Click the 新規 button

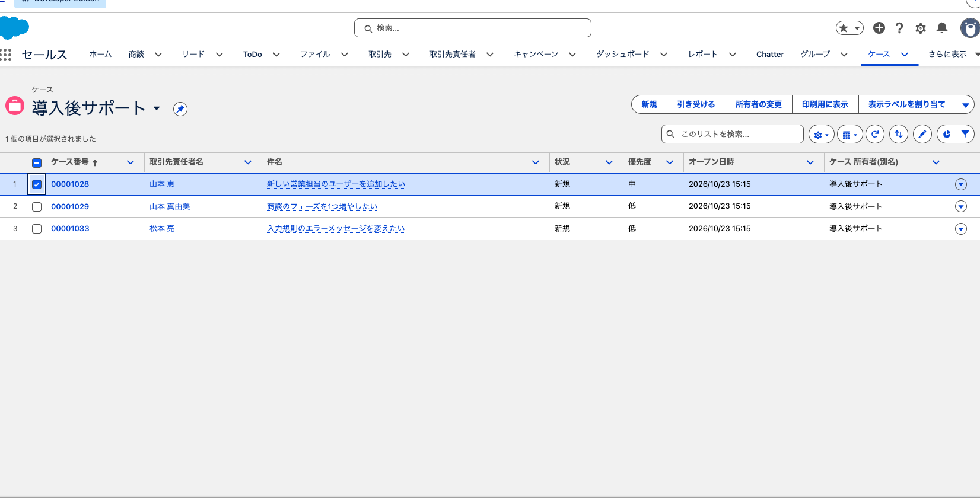pyautogui.click(x=649, y=104)
